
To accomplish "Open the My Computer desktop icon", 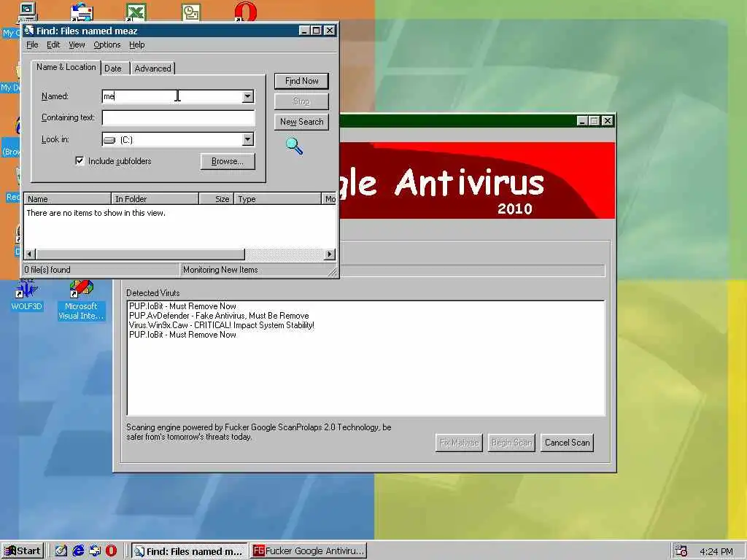I will coord(27,12).
